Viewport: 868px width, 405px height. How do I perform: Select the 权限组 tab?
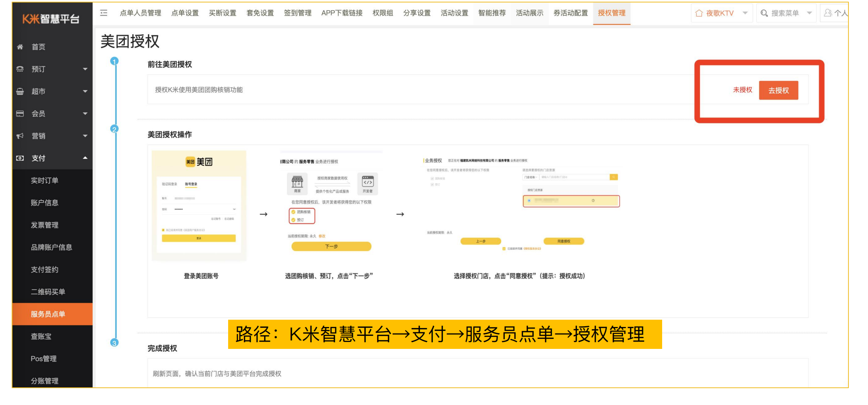tap(383, 13)
